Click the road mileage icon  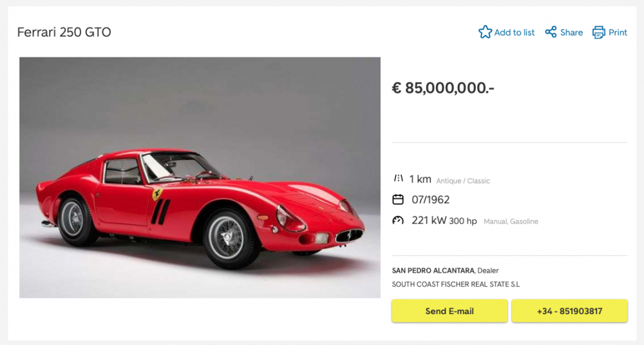398,179
